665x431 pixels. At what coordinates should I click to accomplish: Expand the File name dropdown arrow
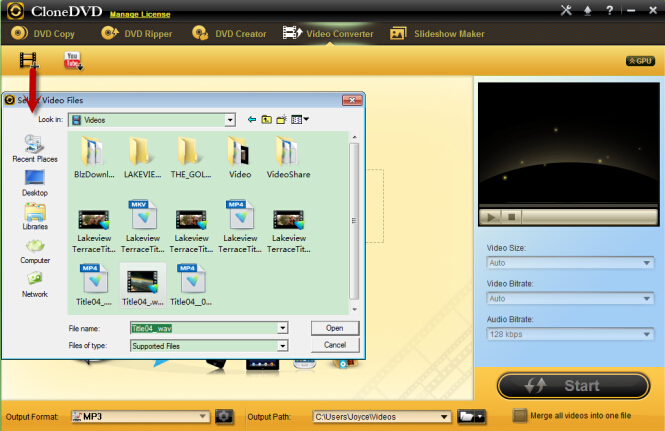[x=282, y=328]
